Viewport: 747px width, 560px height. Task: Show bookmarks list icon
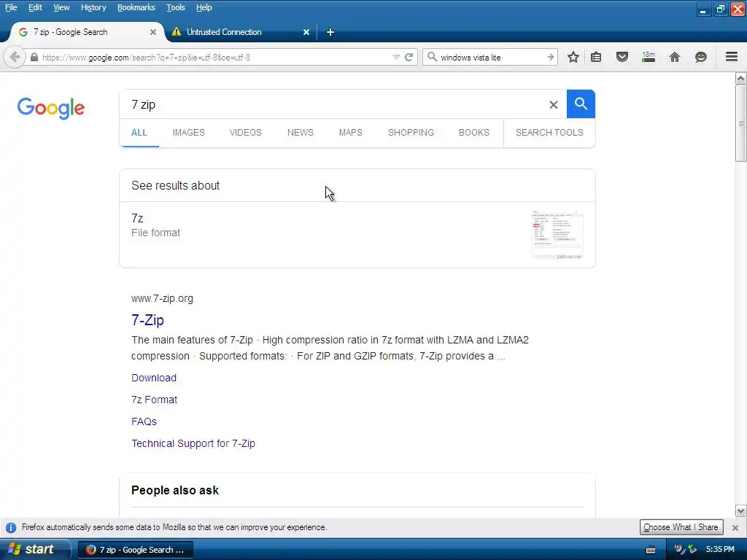[596, 57]
